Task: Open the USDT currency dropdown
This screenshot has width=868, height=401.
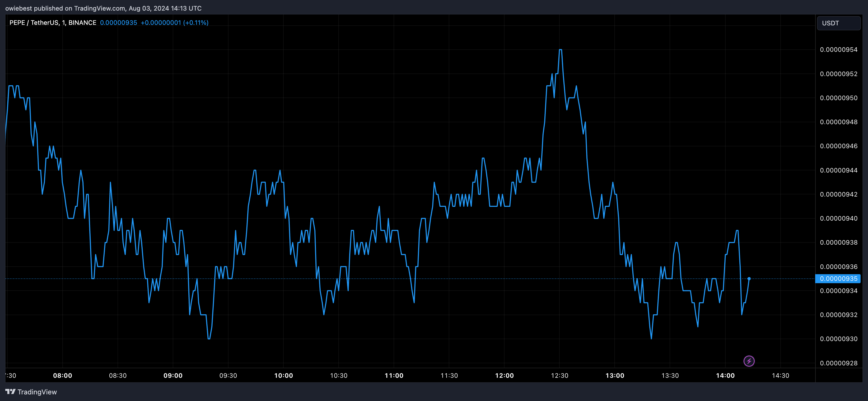Action: [x=838, y=23]
